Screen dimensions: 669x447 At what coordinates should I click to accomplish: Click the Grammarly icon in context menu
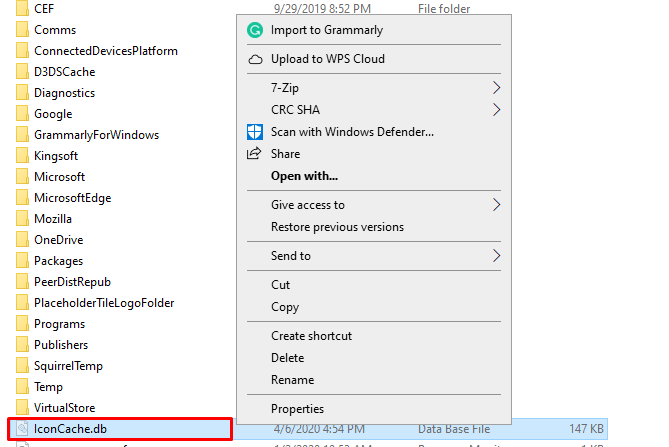coord(253,30)
